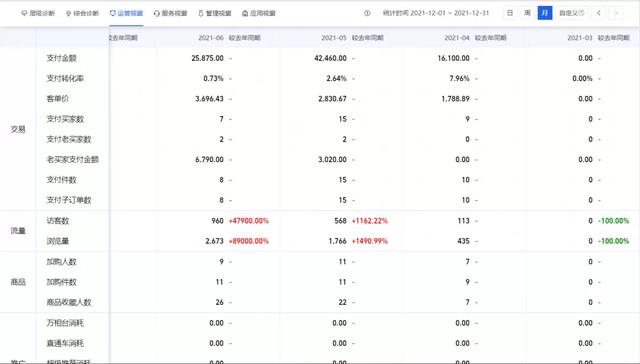This screenshot has width=640, height=364.
Task: Open the 层级诊断 tab
Action: [x=38, y=13]
